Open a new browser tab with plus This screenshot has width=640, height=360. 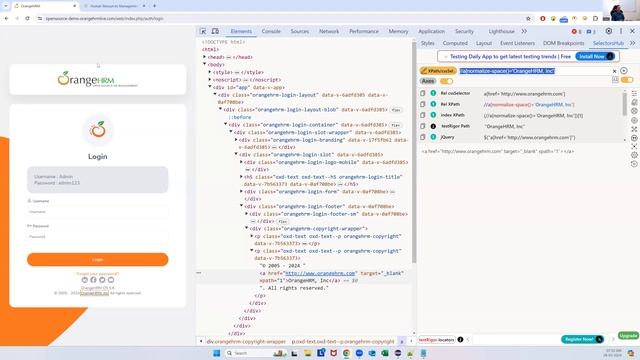point(154,6)
